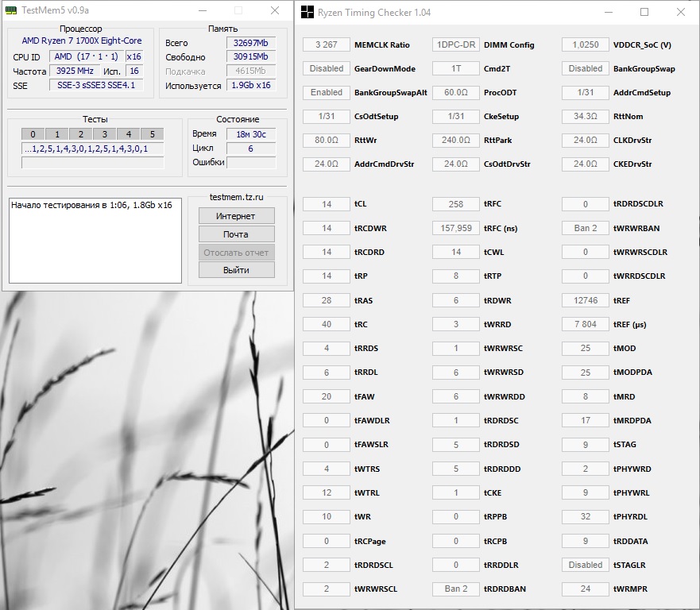This screenshot has width=700, height=610.
Task: Click the Подкачка value 4615Mb
Action: pos(251,71)
